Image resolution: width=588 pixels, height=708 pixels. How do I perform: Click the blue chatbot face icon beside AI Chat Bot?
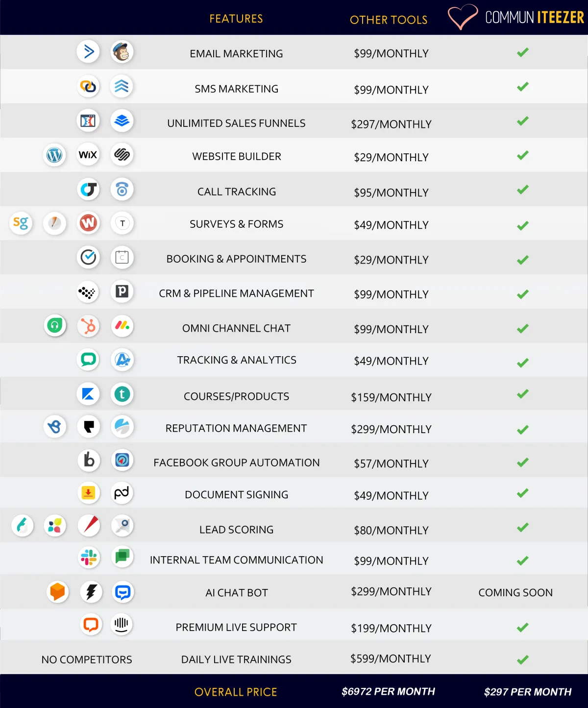coord(122,592)
